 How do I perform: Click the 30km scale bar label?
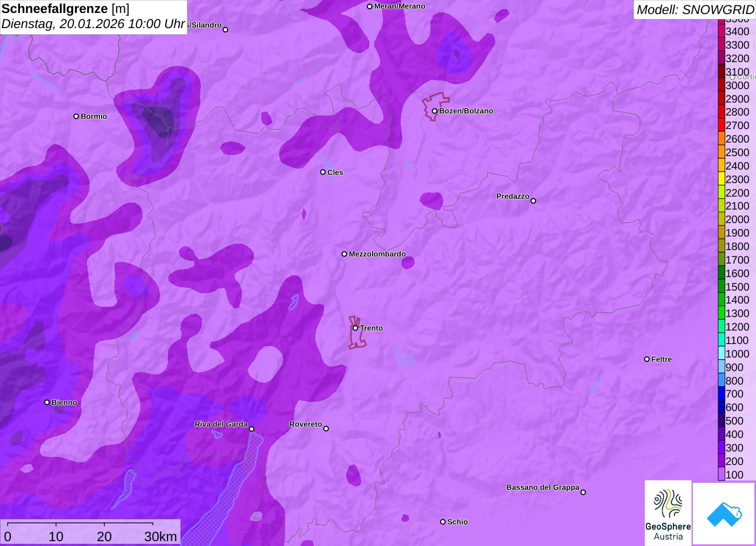click(160, 536)
